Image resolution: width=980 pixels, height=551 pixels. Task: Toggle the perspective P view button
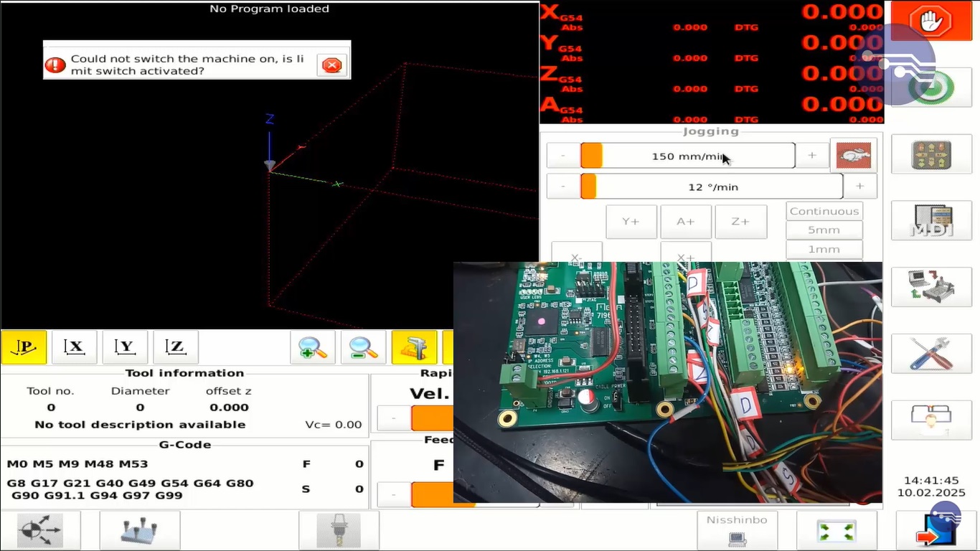[24, 347]
